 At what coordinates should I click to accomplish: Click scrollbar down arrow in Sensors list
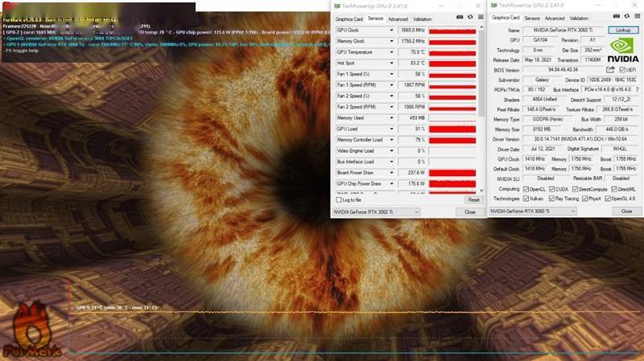point(481,191)
